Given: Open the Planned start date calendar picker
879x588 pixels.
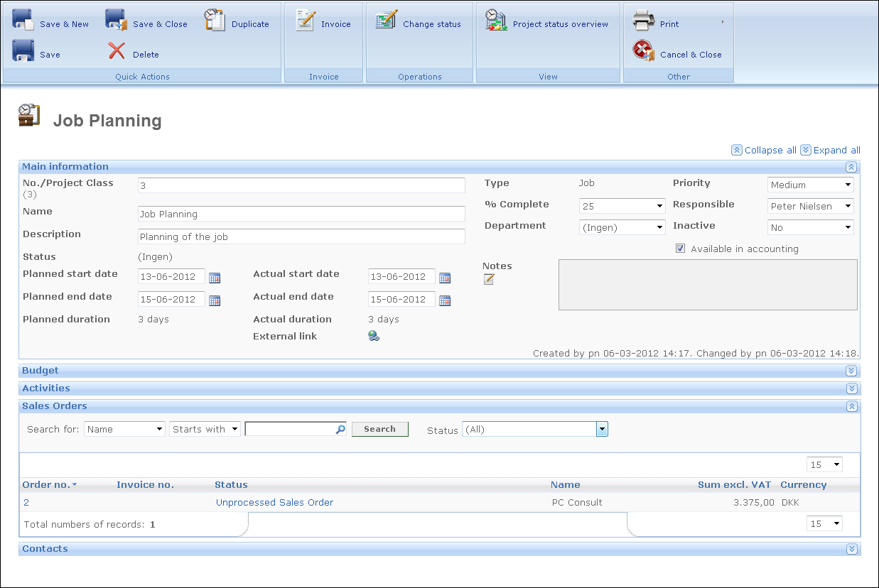Looking at the screenshot, I should 215,278.
